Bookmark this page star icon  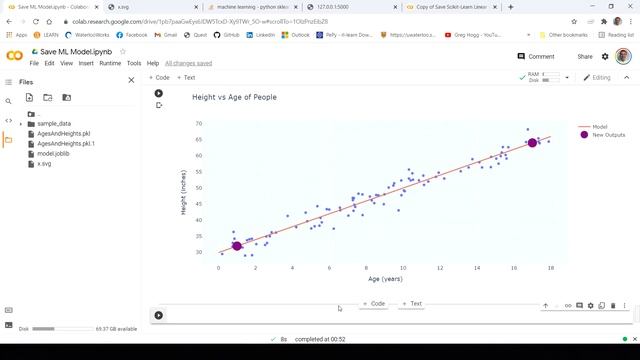pos(574,22)
